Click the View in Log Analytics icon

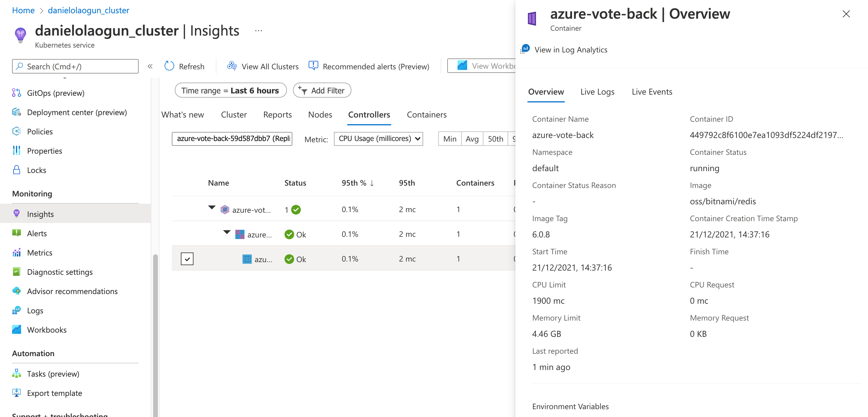[x=525, y=49]
